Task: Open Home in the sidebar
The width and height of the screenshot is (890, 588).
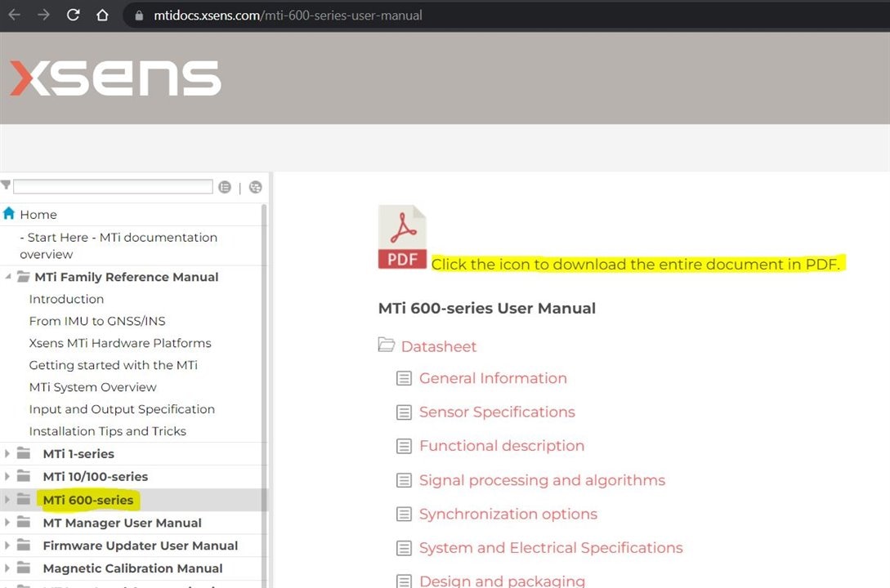Action: click(38, 214)
